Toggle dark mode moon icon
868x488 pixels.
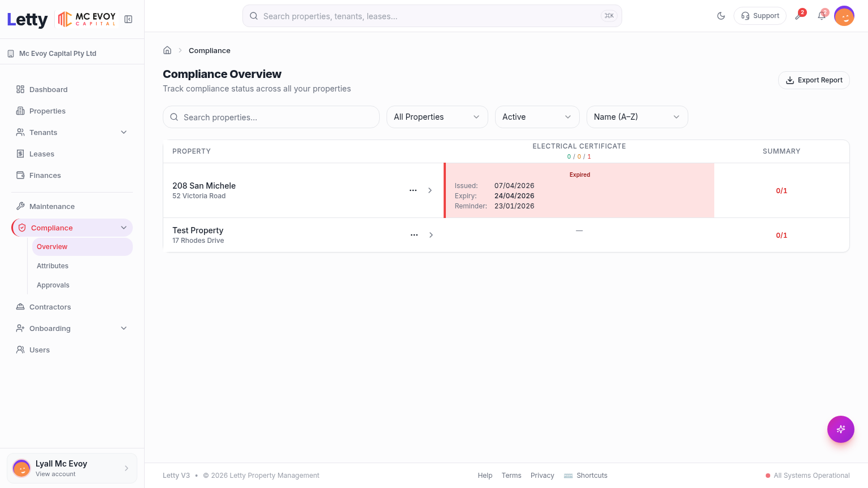[721, 16]
